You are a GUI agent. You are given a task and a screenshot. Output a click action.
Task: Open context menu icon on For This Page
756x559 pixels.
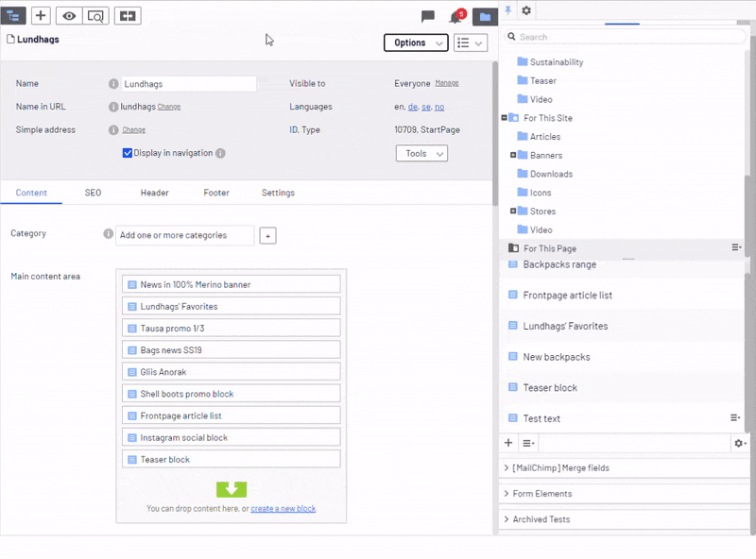736,247
